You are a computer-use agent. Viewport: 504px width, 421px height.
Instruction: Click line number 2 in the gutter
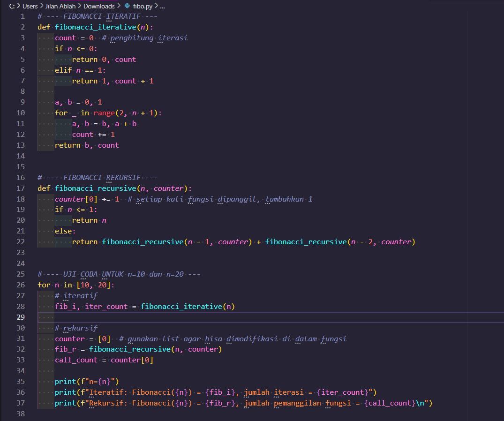coord(22,27)
